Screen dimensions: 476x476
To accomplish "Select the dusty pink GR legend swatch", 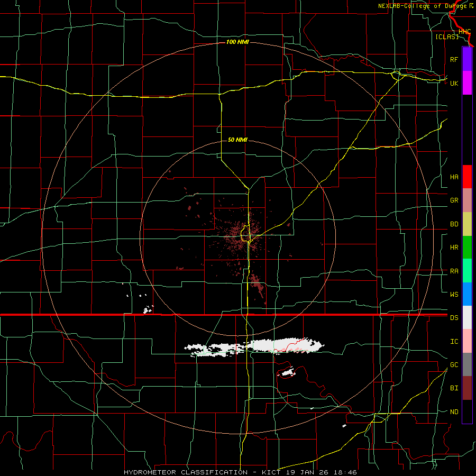I will click(467, 200).
